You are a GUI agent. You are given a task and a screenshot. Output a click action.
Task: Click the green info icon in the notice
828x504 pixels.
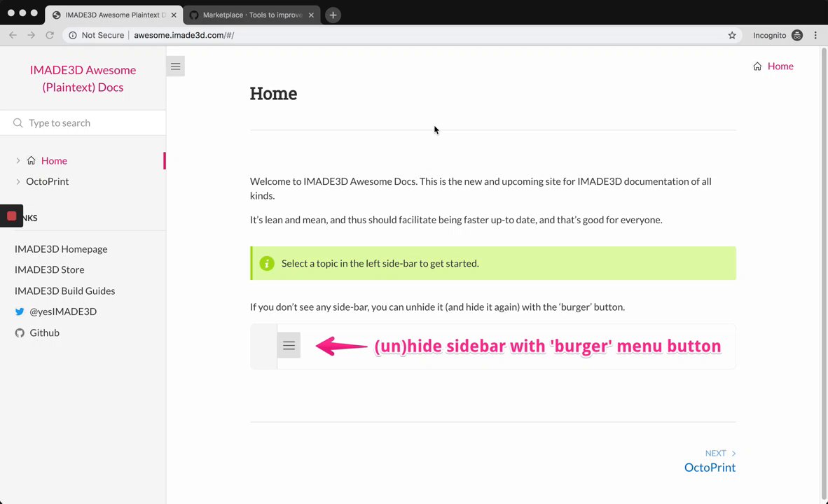point(267,263)
